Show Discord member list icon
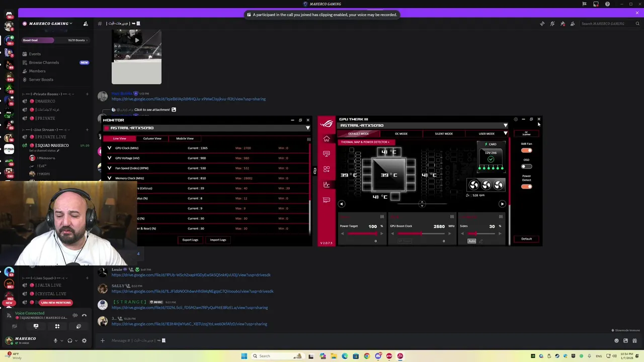Viewport: 644px width, 362px height. [x=572, y=24]
